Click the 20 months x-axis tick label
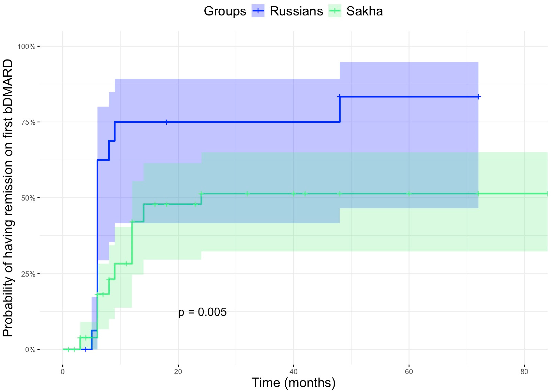 point(178,371)
